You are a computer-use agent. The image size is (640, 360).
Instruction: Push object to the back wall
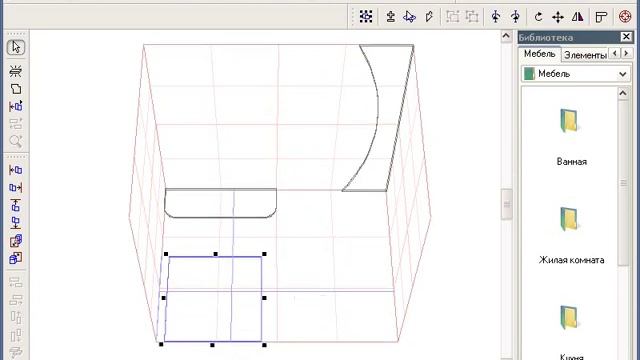click(16, 241)
